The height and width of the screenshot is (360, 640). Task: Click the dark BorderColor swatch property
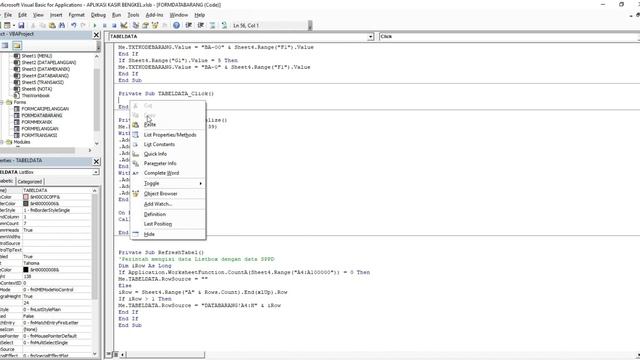(26, 203)
